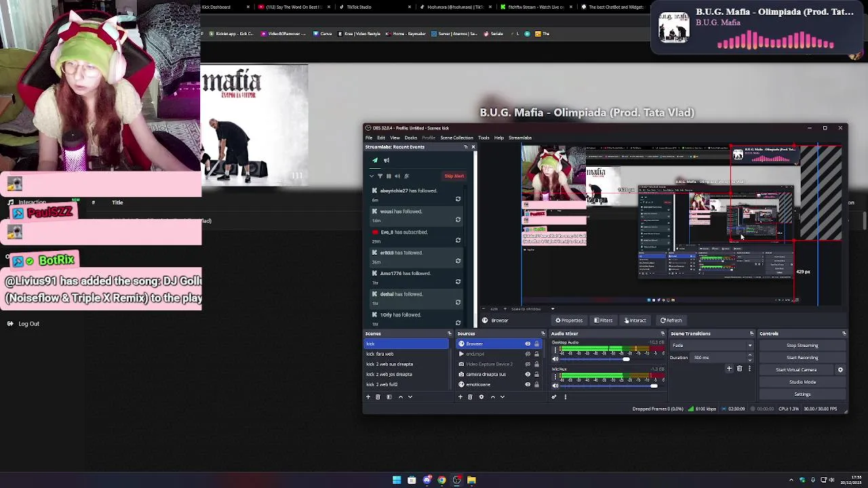Lock the camera dreapta sus source

536,374
